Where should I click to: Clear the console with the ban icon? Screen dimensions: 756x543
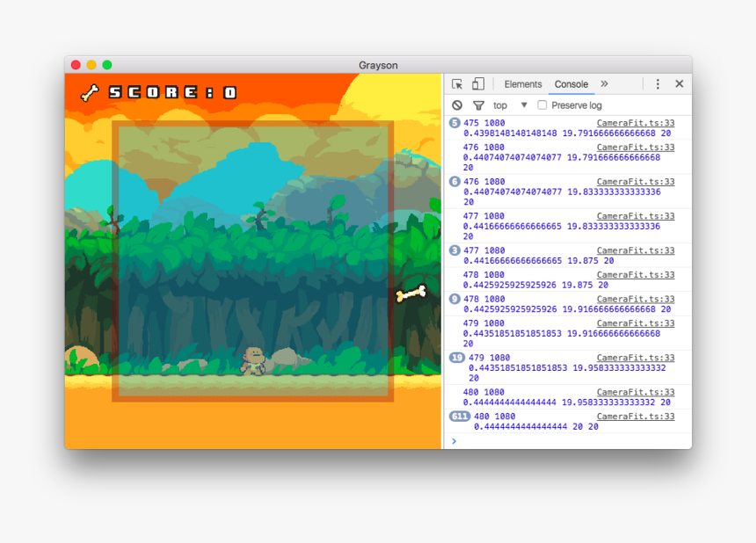[457, 105]
